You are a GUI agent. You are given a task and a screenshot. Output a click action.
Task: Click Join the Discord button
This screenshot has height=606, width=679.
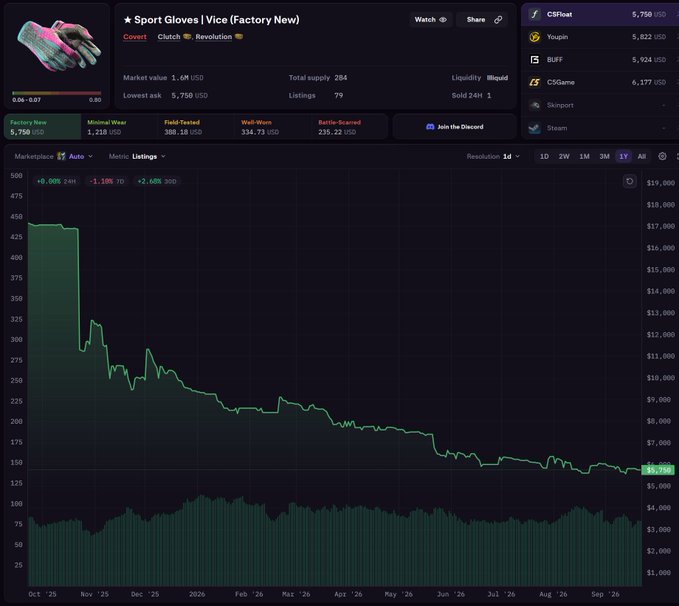tap(455, 127)
